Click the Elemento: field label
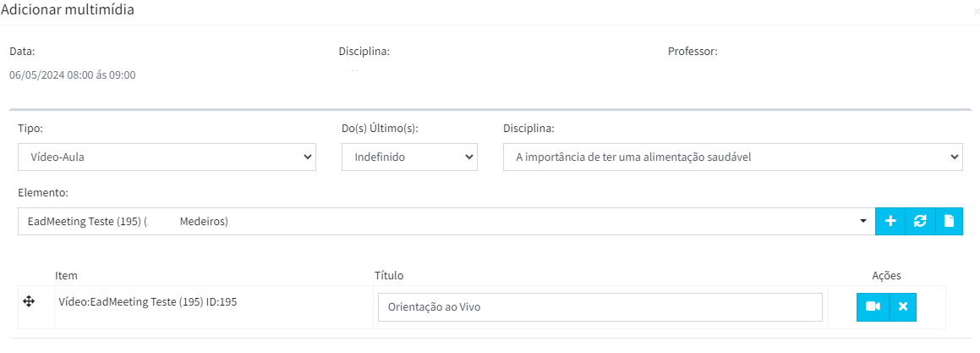 point(42,193)
